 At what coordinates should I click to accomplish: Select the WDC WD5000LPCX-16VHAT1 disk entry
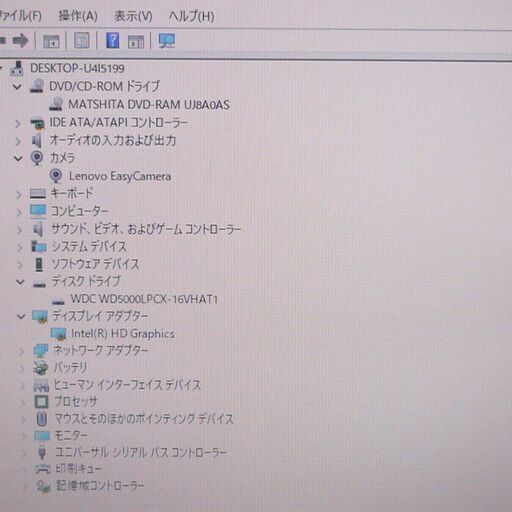144,299
